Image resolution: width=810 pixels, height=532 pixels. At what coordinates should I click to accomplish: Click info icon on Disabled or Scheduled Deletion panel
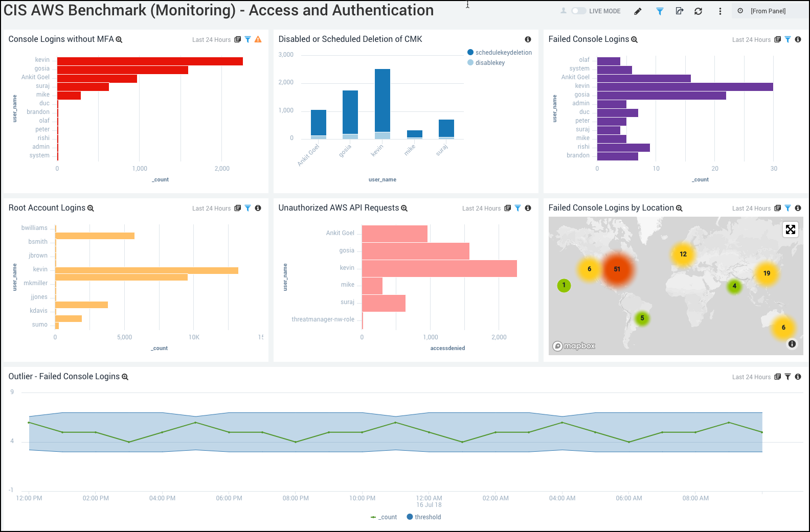click(x=528, y=39)
